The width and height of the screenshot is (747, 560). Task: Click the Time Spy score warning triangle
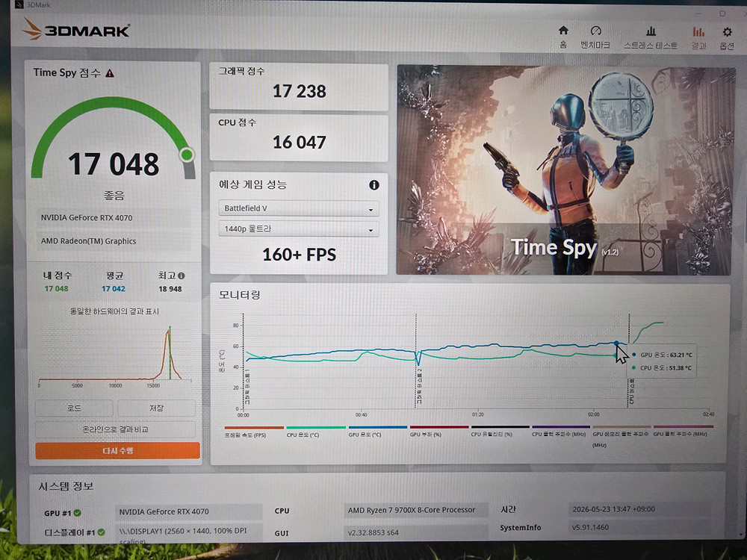(x=110, y=73)
